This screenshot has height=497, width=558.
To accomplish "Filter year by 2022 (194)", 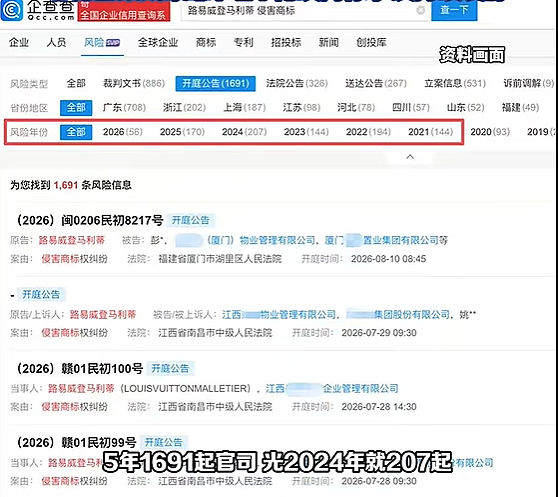I will click(x=368, y=132).
